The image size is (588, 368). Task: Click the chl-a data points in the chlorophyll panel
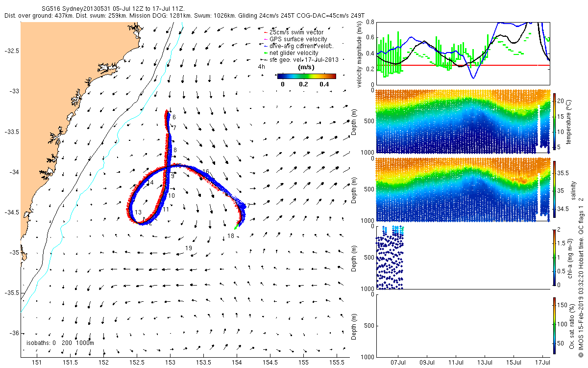click(x=391, y=258)
